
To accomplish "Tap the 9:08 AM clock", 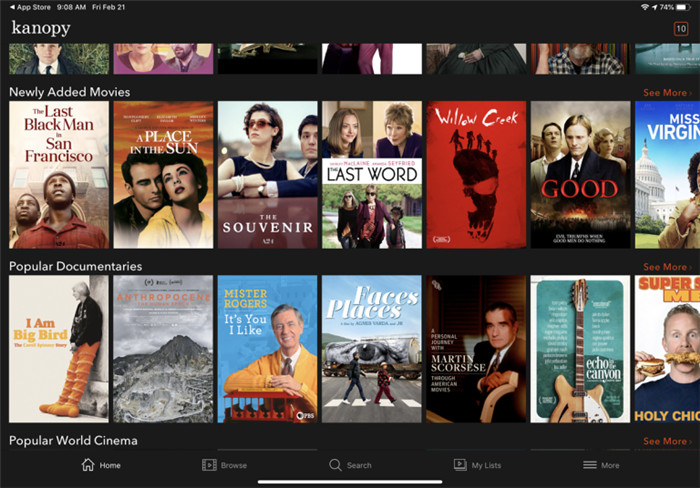I will tap(71, 7).
